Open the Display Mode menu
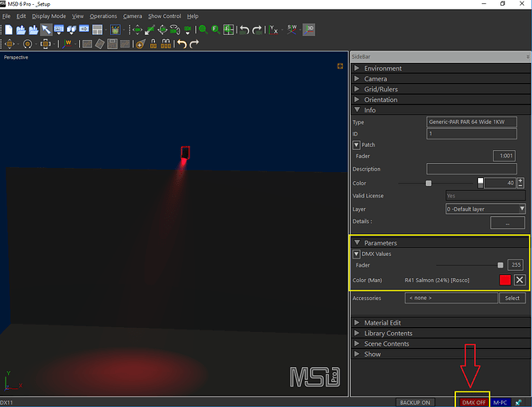 (x=49, y=16)
